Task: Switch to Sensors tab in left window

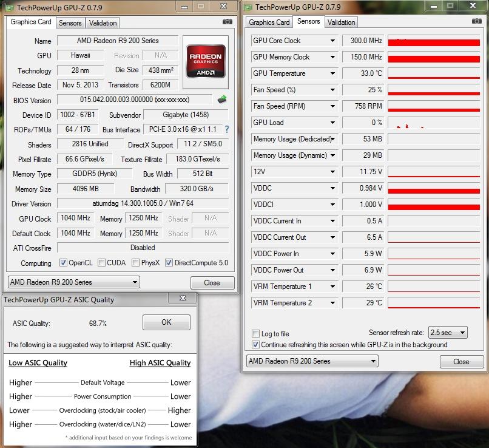Action: [70, 23]
